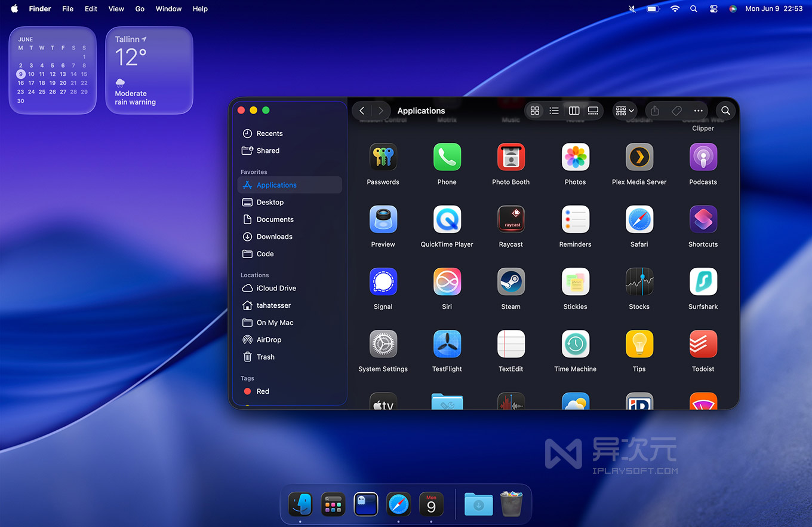Click the search magnifier in the toolbar
Screen dimensions: 812x527
725,111
